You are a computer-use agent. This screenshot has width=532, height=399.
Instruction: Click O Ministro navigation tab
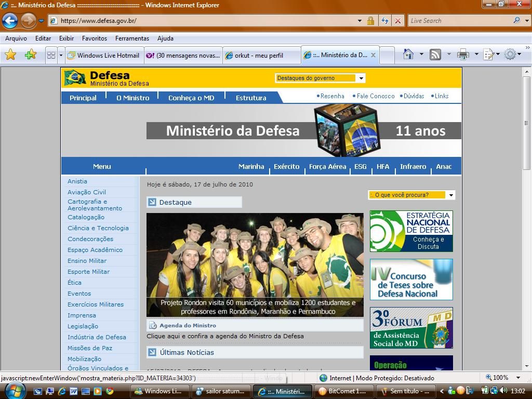click(x=132, y=98)
